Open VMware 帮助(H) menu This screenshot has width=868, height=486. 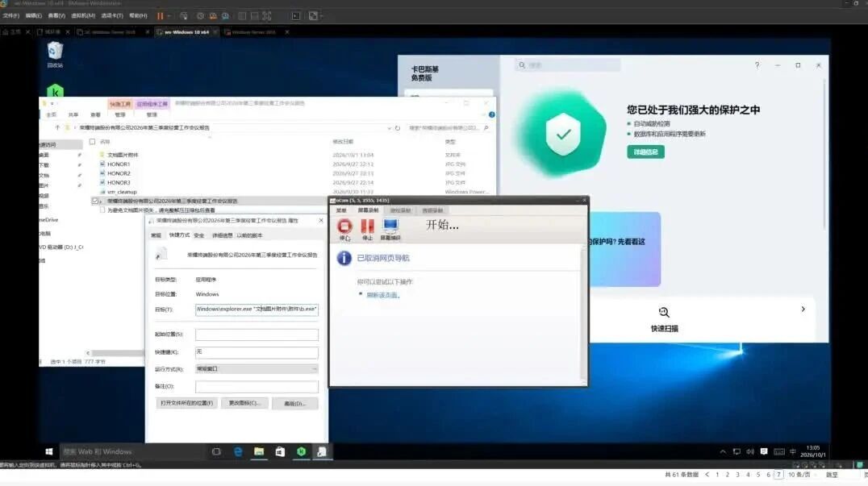point(138,16)
